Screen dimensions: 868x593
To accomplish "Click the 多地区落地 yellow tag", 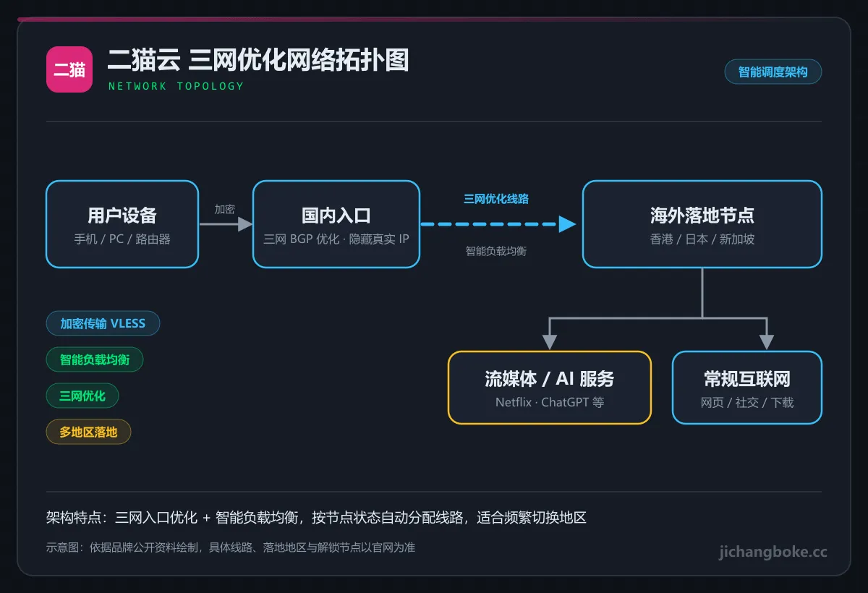I will (x=88, y=432).
